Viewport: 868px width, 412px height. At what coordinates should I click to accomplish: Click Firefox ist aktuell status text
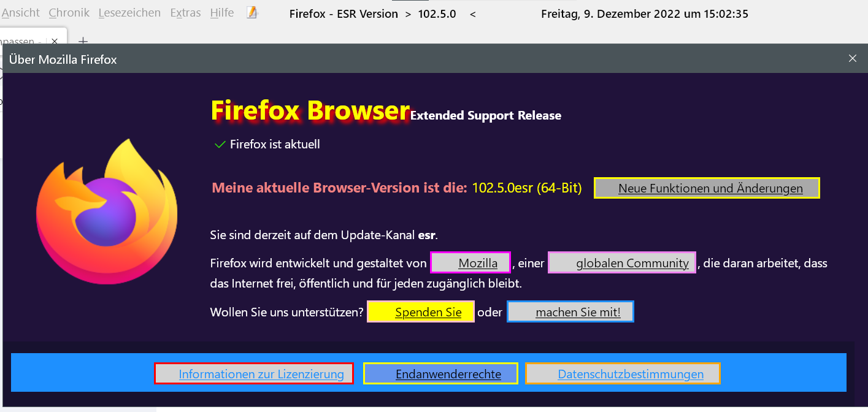pos(275,145)
